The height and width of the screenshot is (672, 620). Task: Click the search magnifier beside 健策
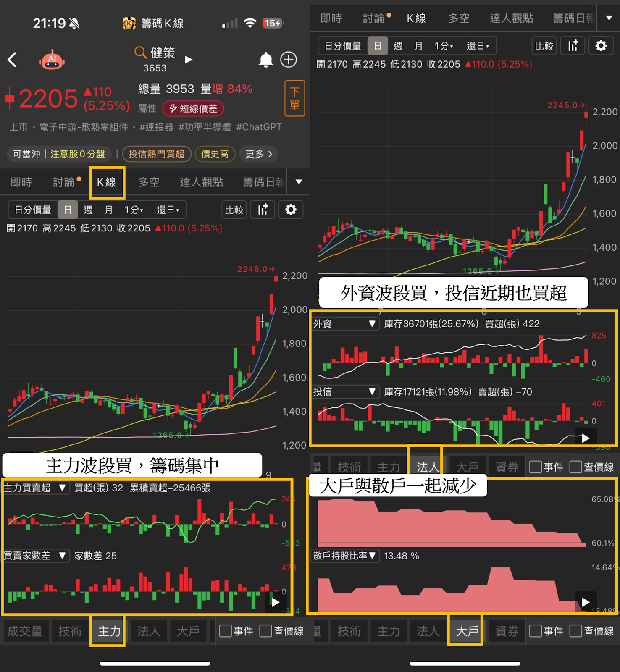pos(140,52)
